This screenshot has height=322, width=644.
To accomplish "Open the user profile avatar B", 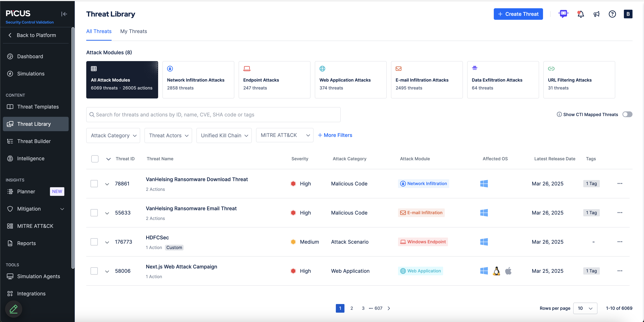I will 628,14.
